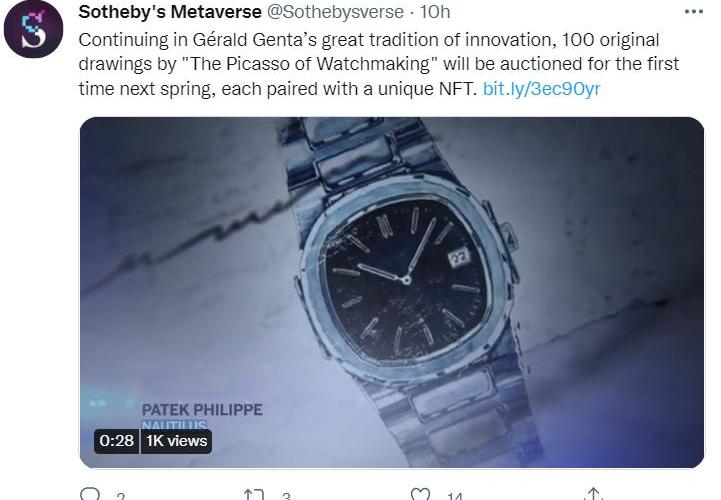
Task: Click the retweet count number 3
Action: pyautogui.click(x=286, y=496)
